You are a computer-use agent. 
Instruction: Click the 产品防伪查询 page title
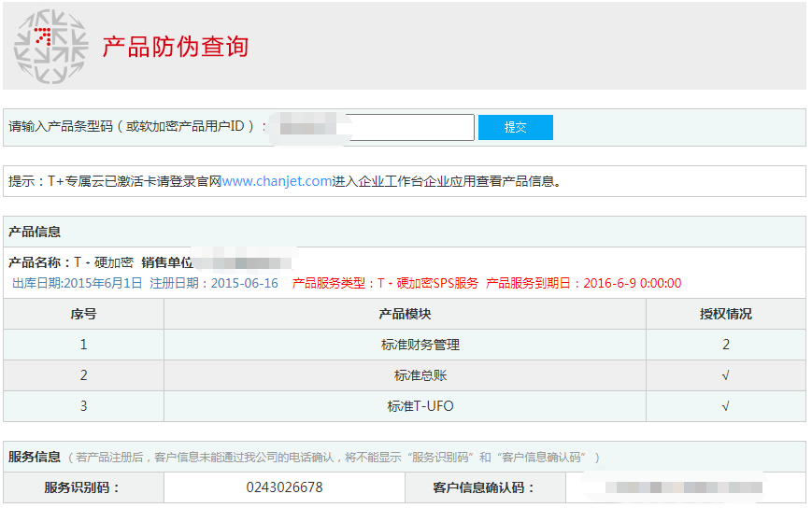point(175,47)
